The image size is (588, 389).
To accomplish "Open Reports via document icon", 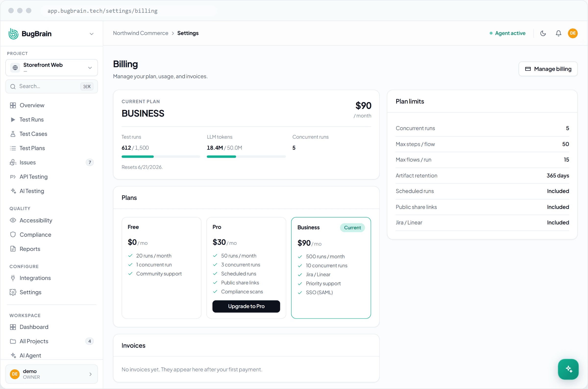I will [x=13, y=249].
